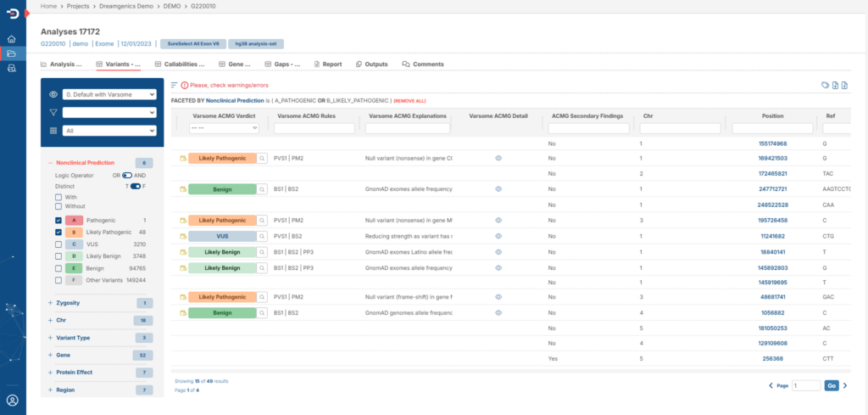Open the Outputs tab
This screenshot has width=868, height=415.
(x=372, y=64)
